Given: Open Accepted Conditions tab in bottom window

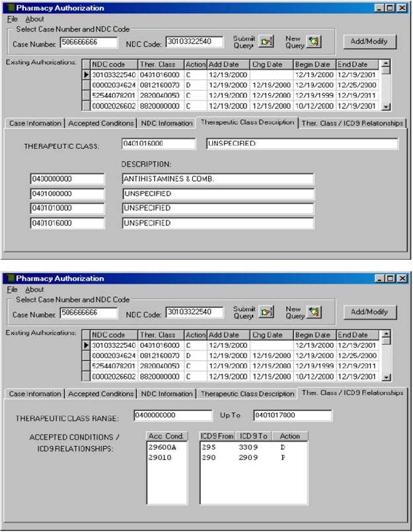Looking at the screenshot, I should [x=101, y=394].
